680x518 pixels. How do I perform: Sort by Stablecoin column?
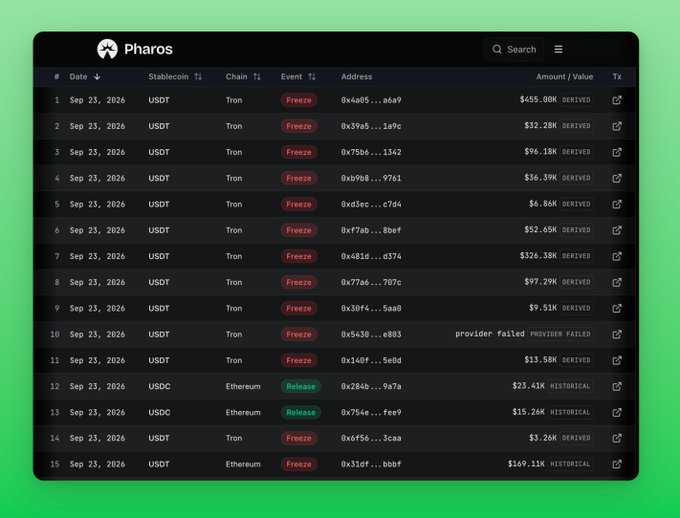(175, 77)
